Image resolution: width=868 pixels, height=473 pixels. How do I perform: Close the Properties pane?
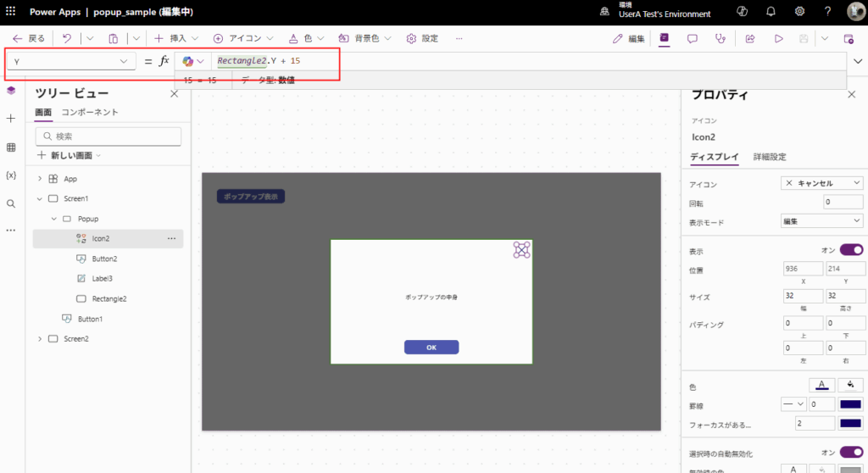(851, 95)
